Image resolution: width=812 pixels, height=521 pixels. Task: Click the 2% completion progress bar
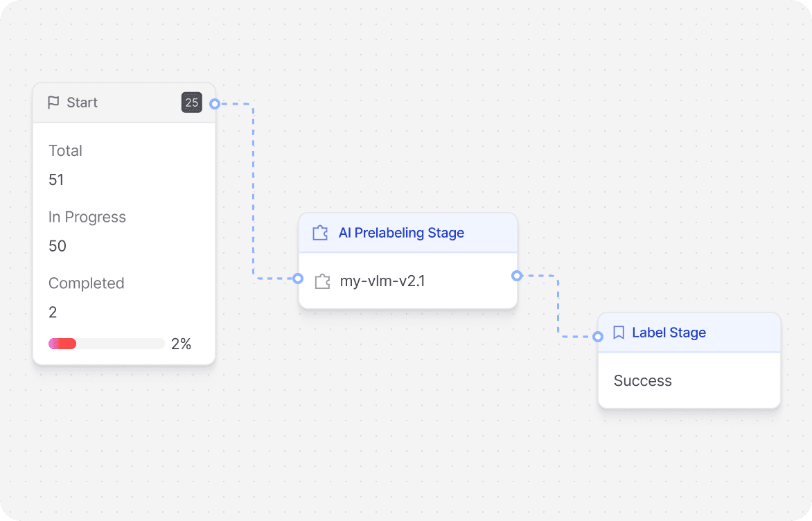(x=105, y=343)
